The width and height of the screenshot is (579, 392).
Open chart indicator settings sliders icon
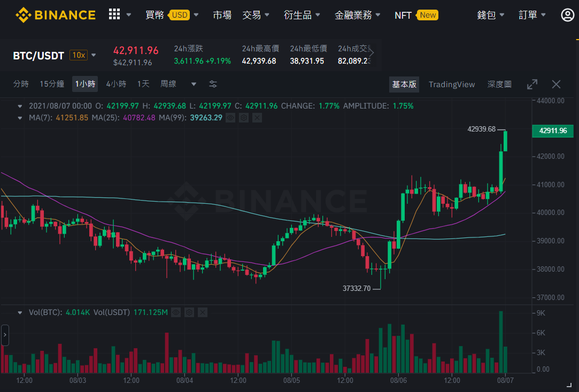click(x=213, y=84)
